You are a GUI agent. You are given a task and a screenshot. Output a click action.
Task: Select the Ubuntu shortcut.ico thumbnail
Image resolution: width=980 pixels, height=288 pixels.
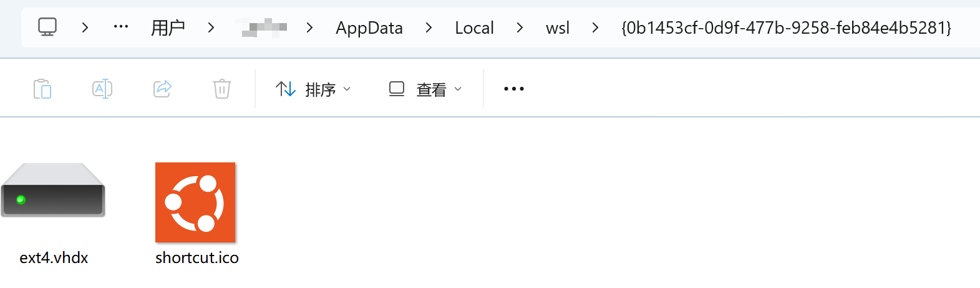click(195, 202)
